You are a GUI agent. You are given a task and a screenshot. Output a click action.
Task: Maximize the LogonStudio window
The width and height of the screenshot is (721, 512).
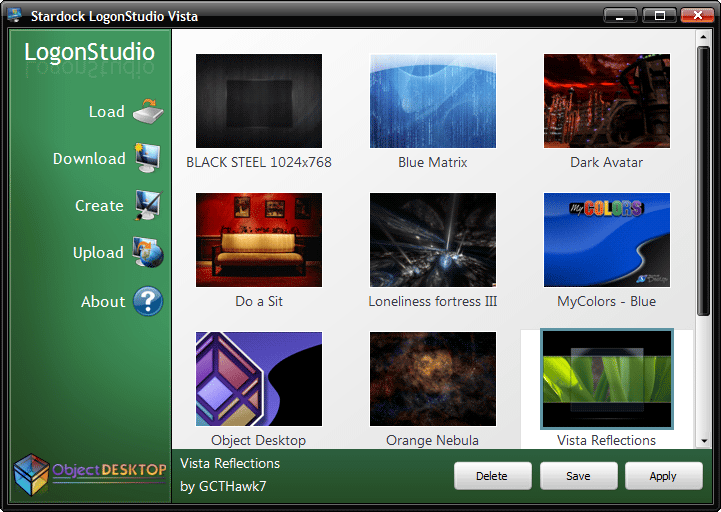pos(659,16)
